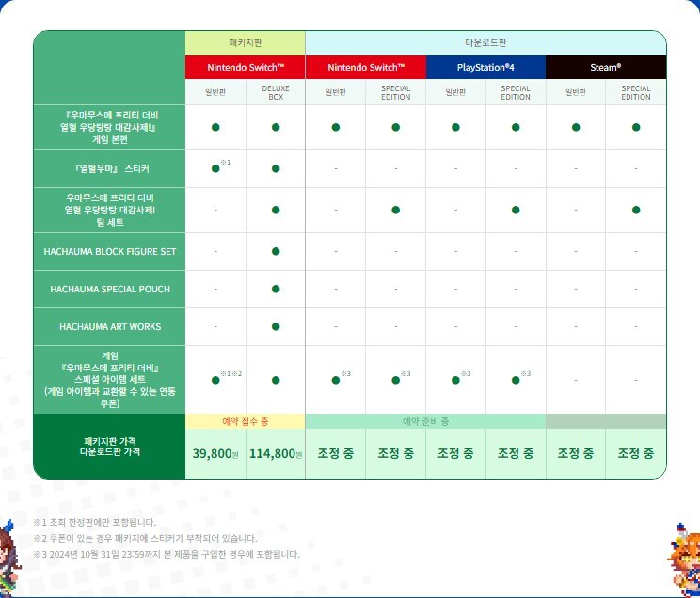Click the green dot marked ※1※2 in coupon row
The height and width of the screenshot is (598, 700).
pyautogui.click(x=215, y=379)
